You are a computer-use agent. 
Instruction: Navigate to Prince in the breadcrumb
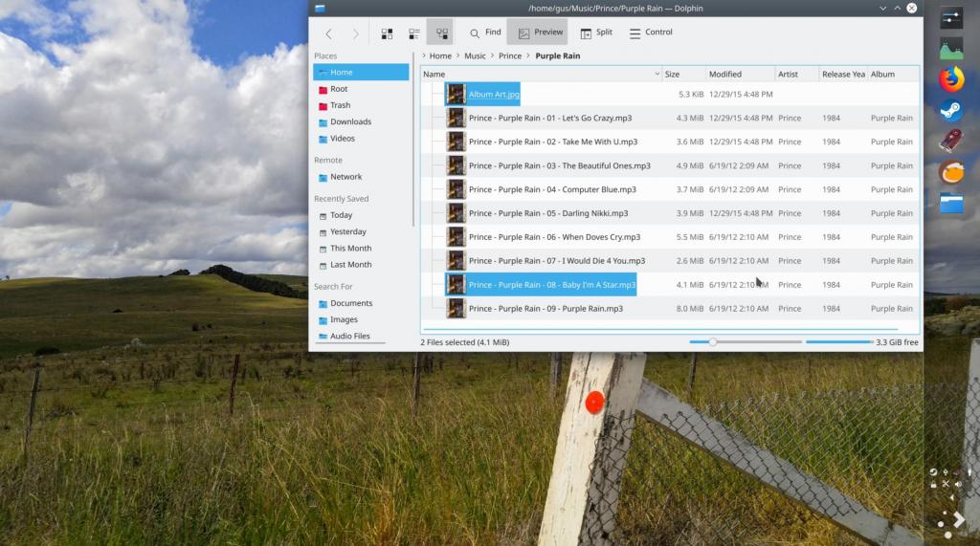510,56
